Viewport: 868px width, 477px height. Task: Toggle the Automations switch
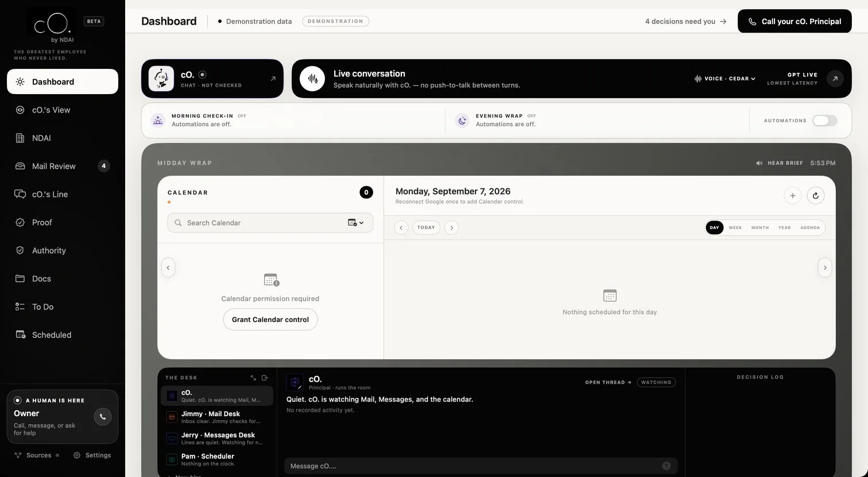[x=825, y=121]
